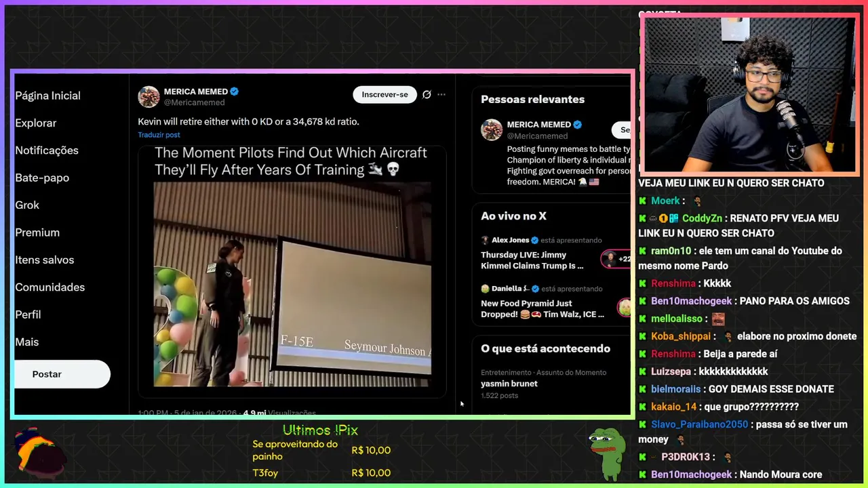
Task: Select Premium in sidebar
Action: 37,232
